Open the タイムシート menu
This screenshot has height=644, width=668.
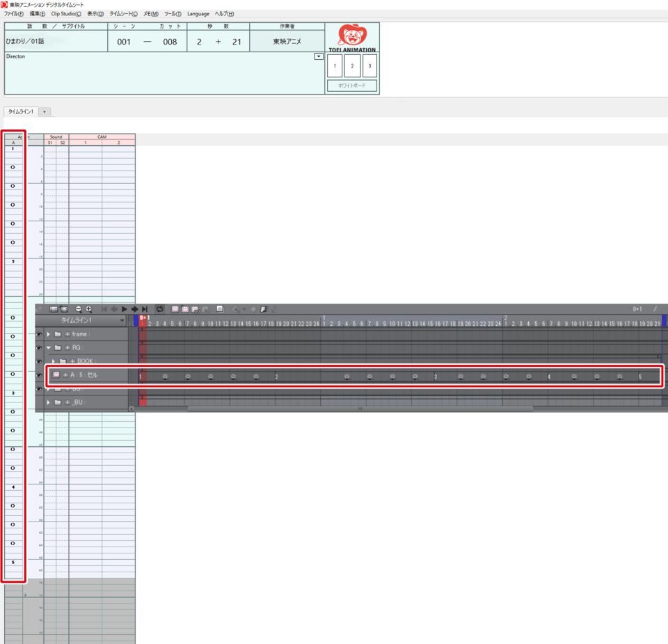pyautogui.click(x=122, y=13)
